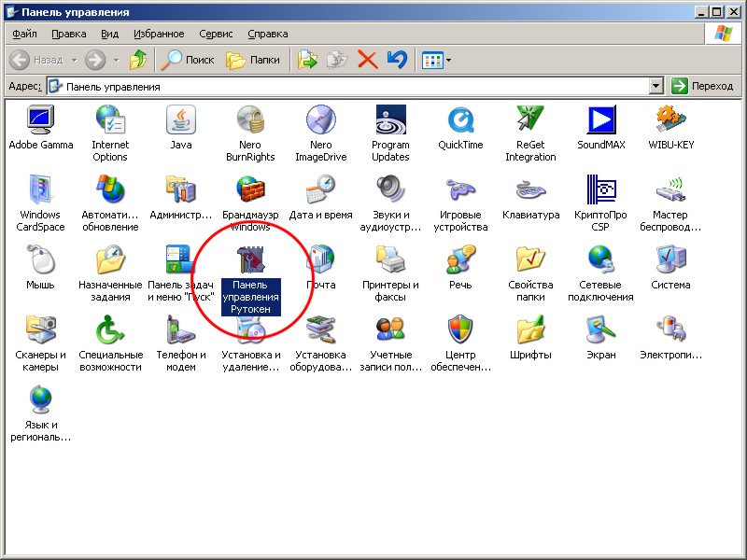Click inside the Адрес address field
This screenshot has height=560, width=747.
355,86
